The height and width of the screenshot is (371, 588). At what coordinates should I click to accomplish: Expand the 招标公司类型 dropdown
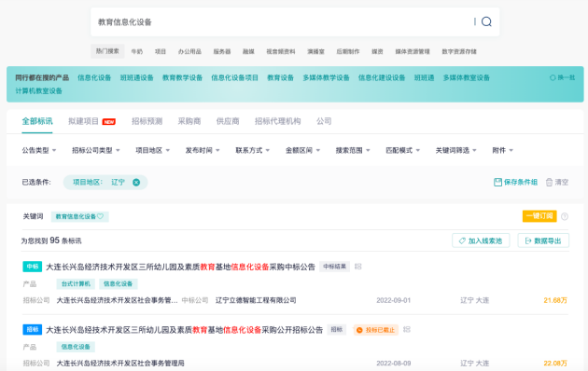[96, 150]
